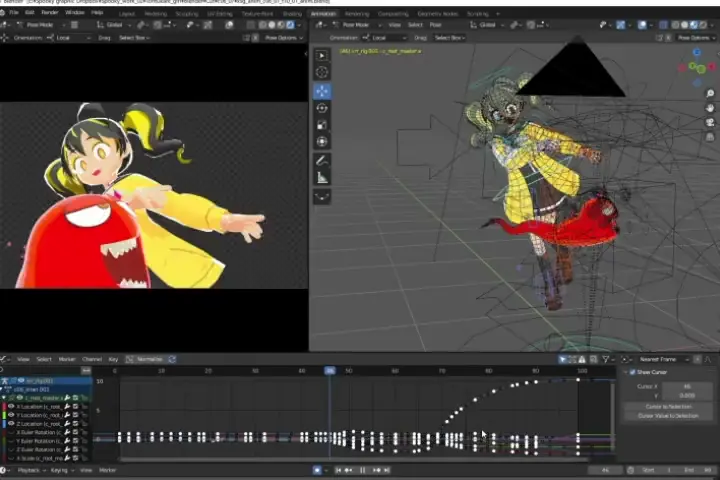Click the camera view navigation icon
The height and width of the screenshot is (480, 720).
(710, 123)
